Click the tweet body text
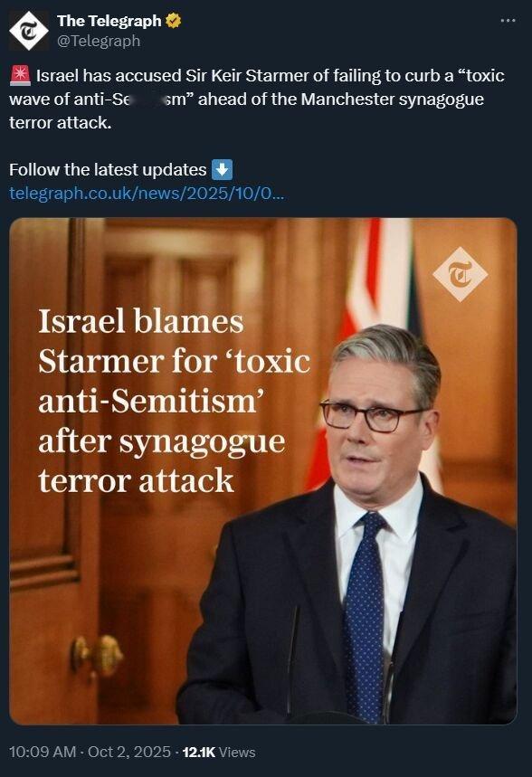The image size is (532, 777). pyautogui.click(x=256, y=99)
